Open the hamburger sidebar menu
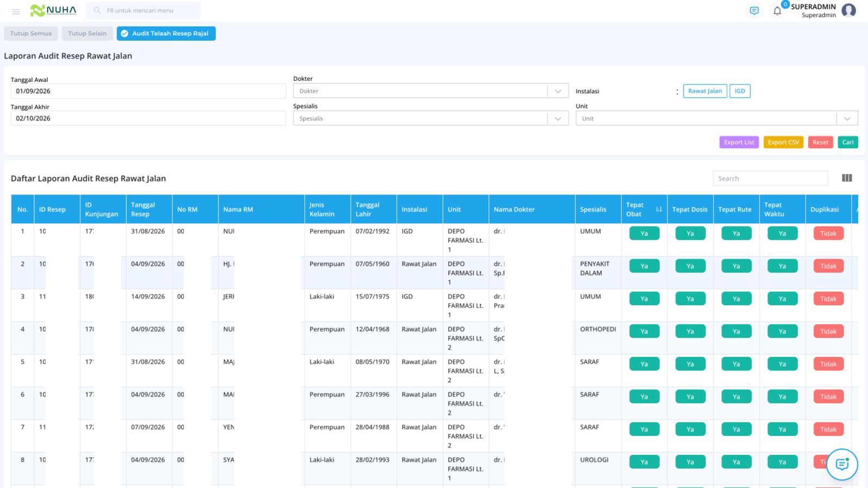 tap(16, 11)
